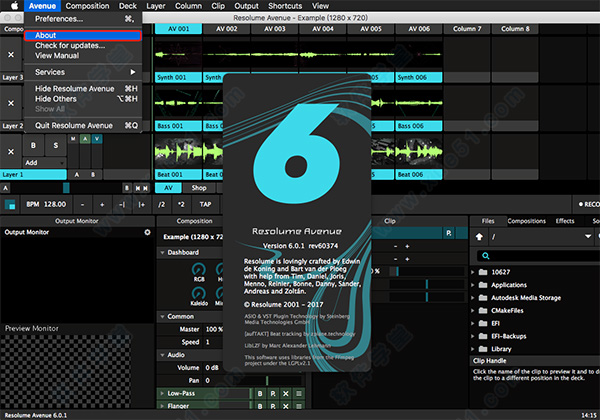Snap crossfader to side A

point(5,188)
